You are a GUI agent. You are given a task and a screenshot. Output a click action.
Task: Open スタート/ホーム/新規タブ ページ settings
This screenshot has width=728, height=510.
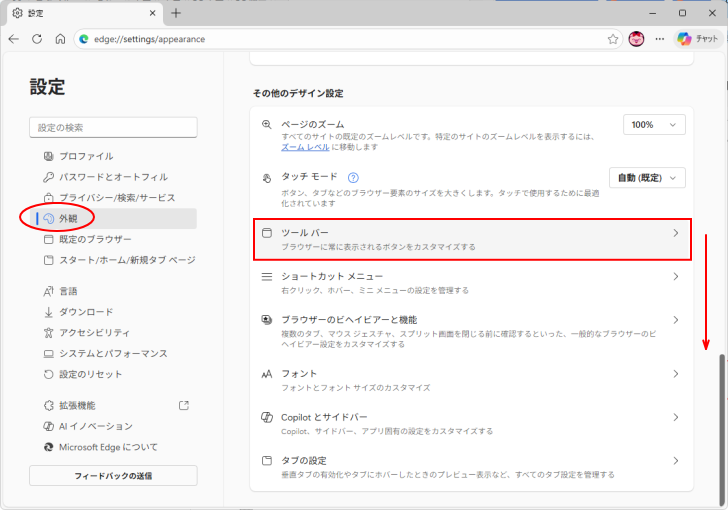coord(113,260)
